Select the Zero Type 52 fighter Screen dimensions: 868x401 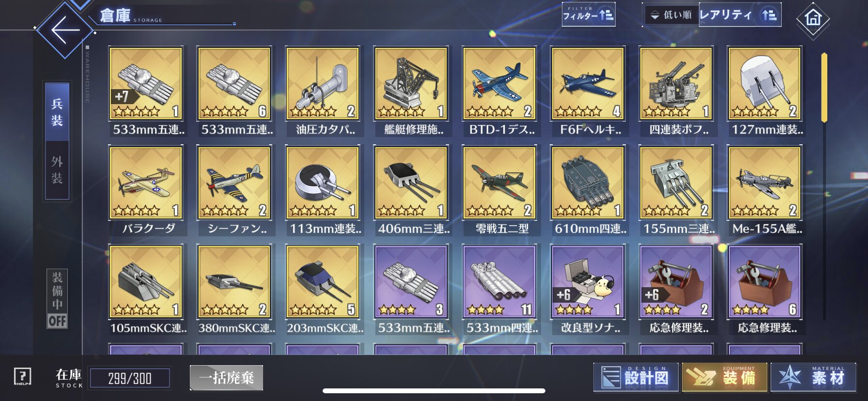(499, 190)
